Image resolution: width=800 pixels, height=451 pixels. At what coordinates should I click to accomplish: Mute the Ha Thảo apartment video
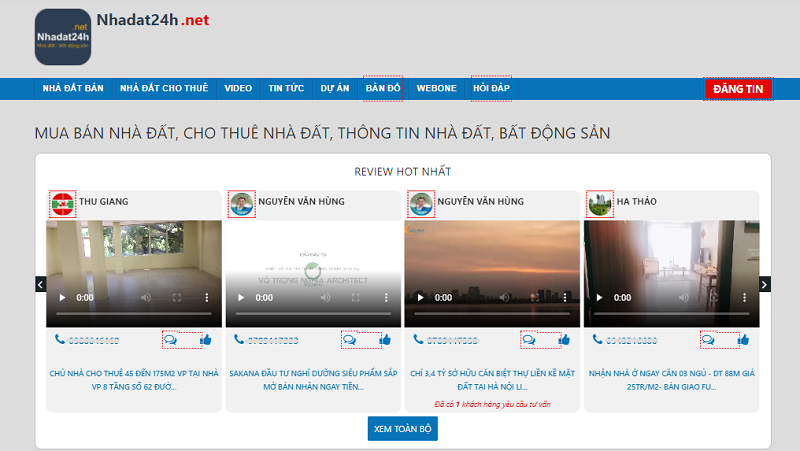pyautogui.click(x=683, y=298)
